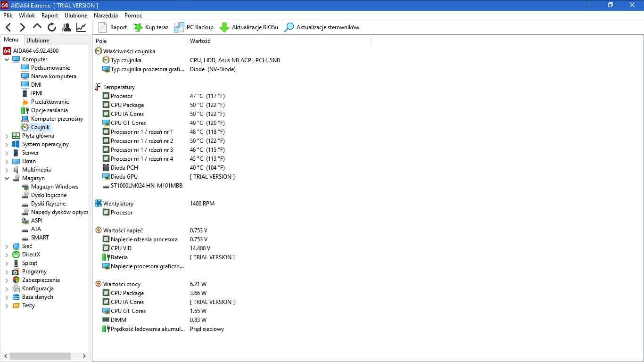Expand the Multimedia tree node
The height and width of the screenshot is (362, 644).
coord(7,170)
